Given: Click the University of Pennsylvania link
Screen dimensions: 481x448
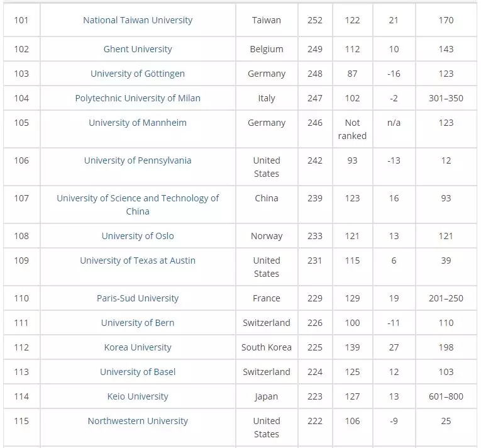Looking at the screenshot, I should pos(138,160).
